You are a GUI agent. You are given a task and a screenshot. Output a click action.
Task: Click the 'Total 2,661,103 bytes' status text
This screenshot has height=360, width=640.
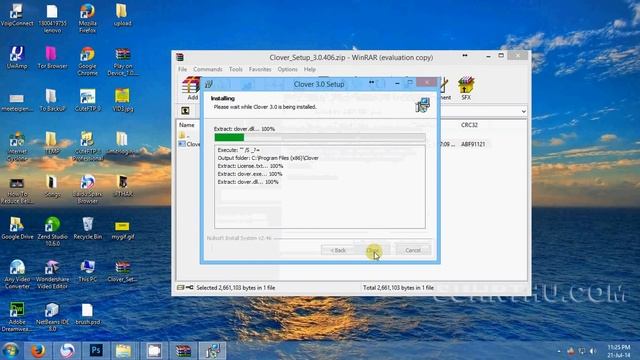pyautogui.click(x=398, y=288)
